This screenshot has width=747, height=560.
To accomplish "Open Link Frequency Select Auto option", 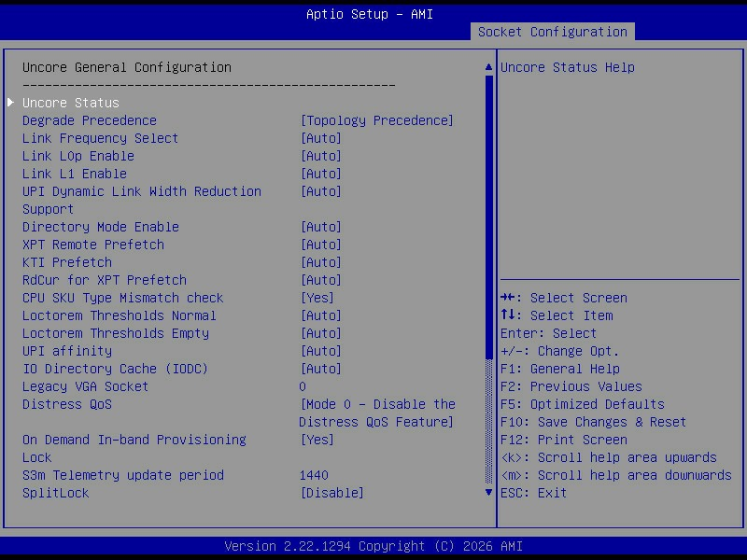I will tap(320, 138).
